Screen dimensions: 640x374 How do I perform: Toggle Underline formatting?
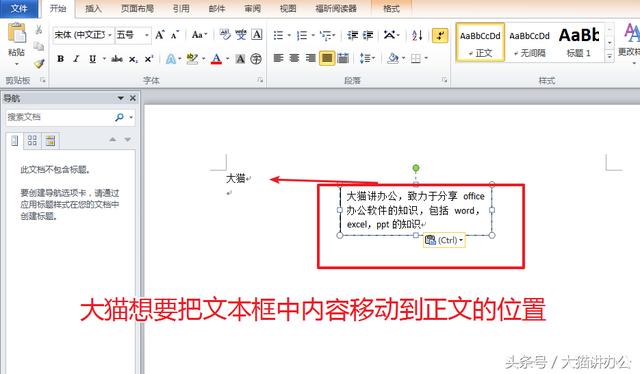pos(93,59)
